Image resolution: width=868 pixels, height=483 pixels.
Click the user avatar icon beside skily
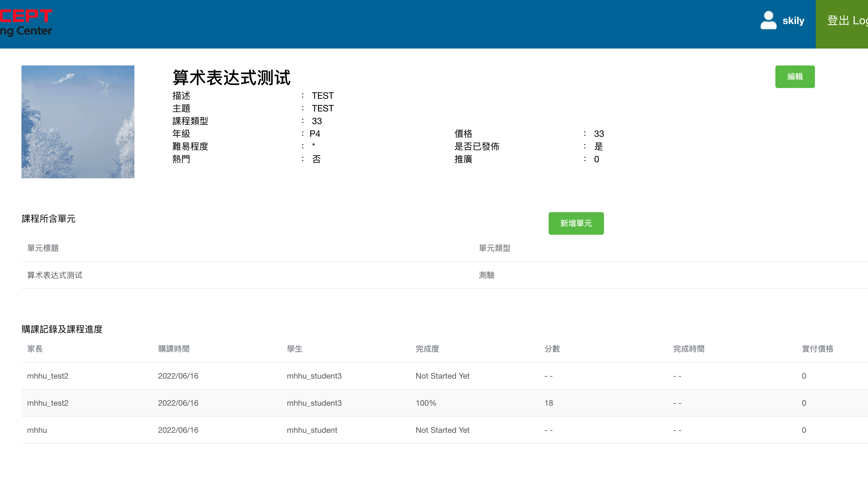[x=768, y=21]
